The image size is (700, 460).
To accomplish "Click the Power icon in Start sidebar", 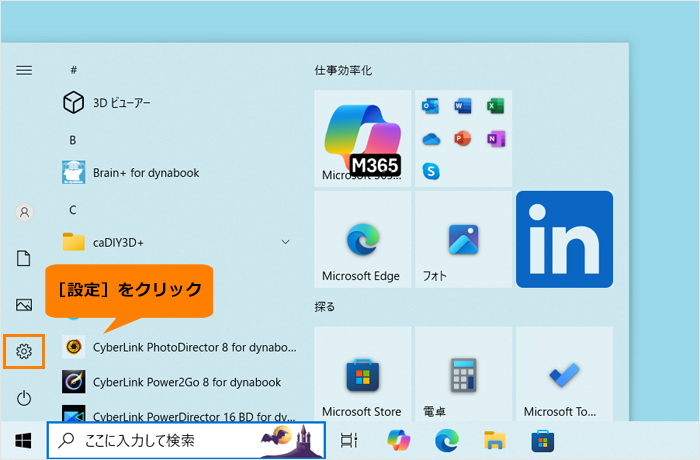I will pyautogui.click(x=24, y=398).
